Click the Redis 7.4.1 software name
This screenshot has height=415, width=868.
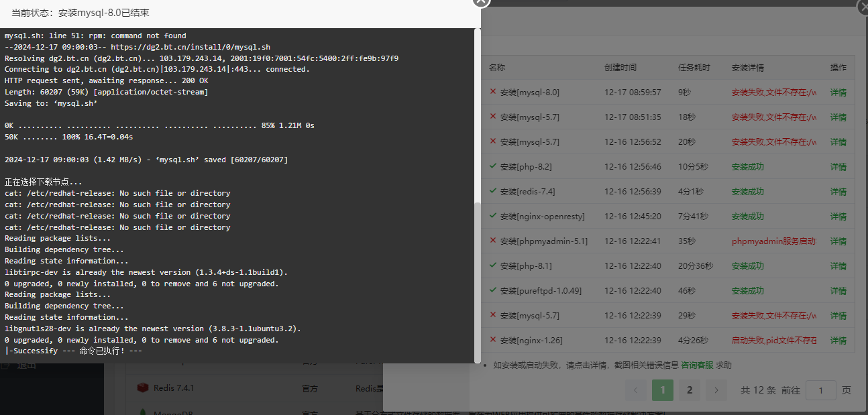(174, 388)
